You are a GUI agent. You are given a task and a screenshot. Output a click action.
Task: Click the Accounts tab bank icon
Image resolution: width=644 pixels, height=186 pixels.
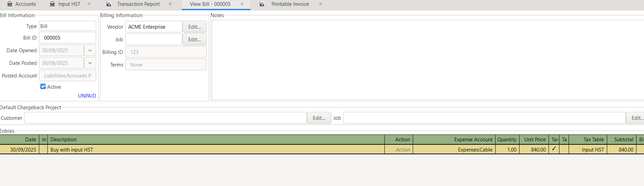(x=10, y=4)
